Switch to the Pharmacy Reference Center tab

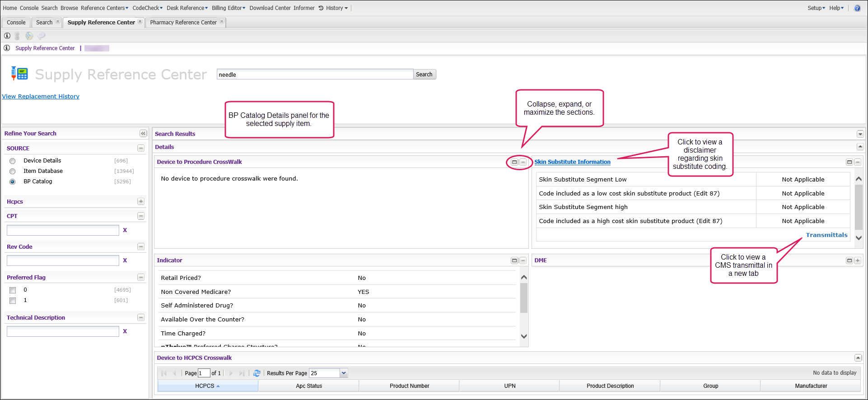click(x=183, y=23)
